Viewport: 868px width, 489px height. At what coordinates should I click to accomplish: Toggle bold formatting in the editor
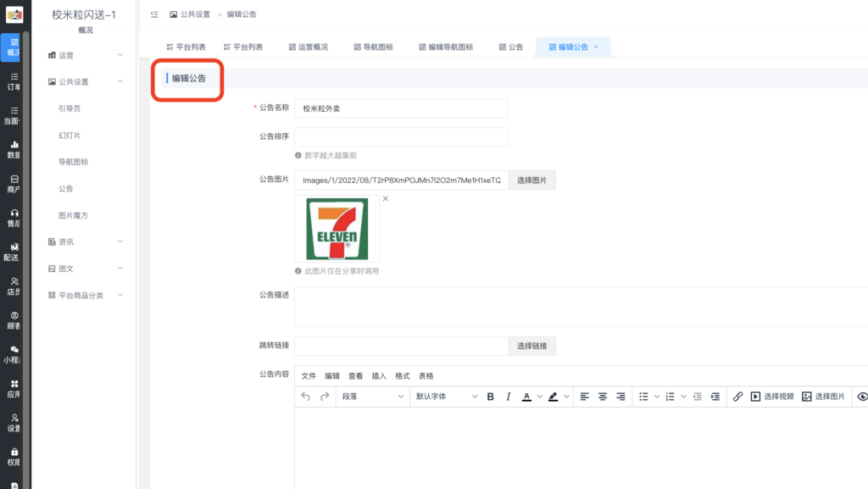(489, 396)
